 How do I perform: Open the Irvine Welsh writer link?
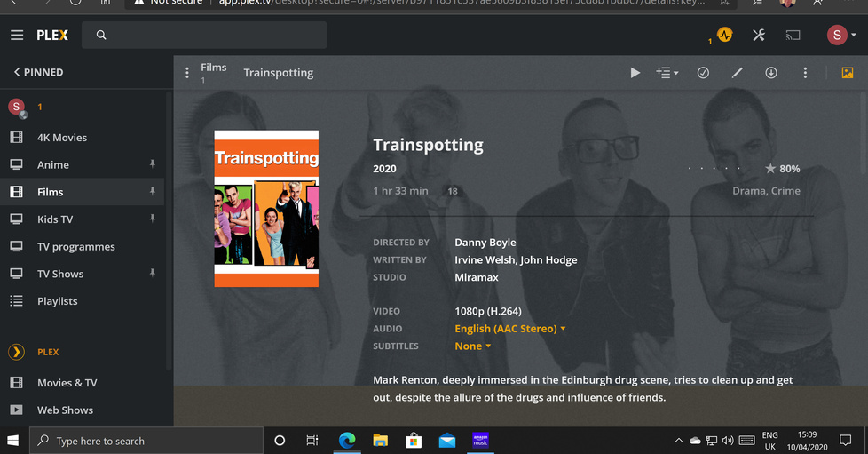pos(485,259)
